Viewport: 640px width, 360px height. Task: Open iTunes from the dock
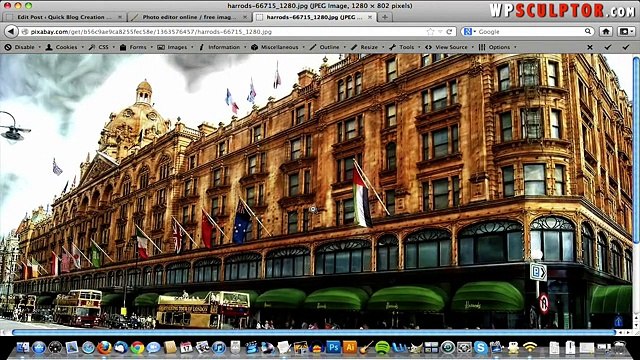pyautogui.click(x=219, y=347)
